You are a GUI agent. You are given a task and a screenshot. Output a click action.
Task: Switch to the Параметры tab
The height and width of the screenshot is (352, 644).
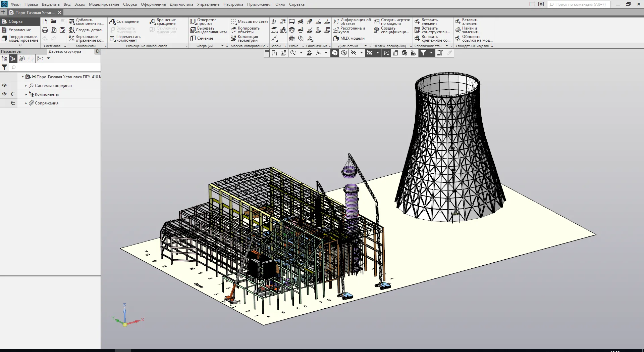coord(11,51)
